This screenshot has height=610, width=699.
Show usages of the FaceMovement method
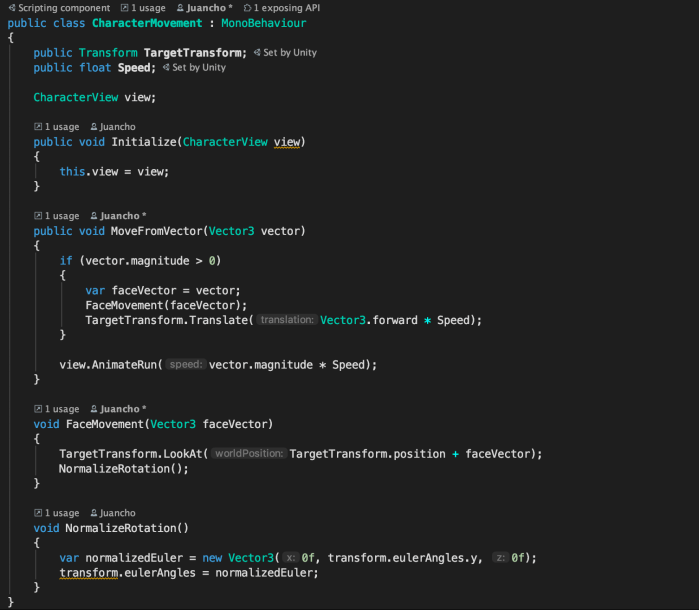tap(56, 409)
